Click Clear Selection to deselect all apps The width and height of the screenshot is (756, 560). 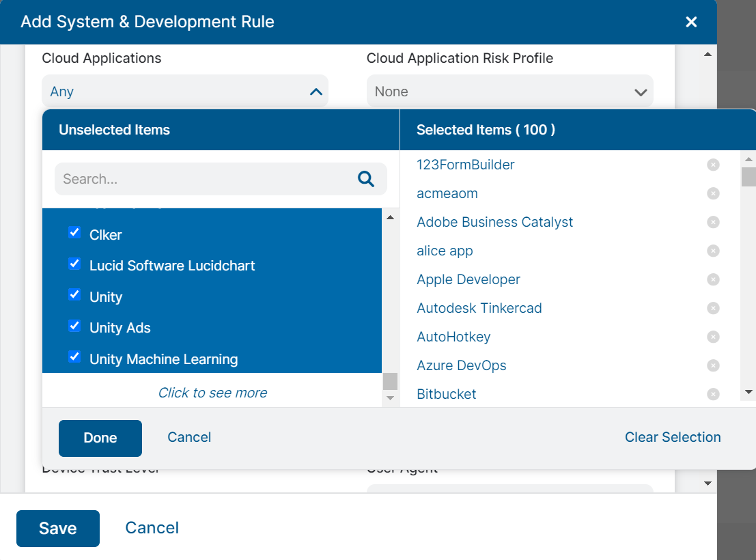pyautogui.click(x=673, y=437)
